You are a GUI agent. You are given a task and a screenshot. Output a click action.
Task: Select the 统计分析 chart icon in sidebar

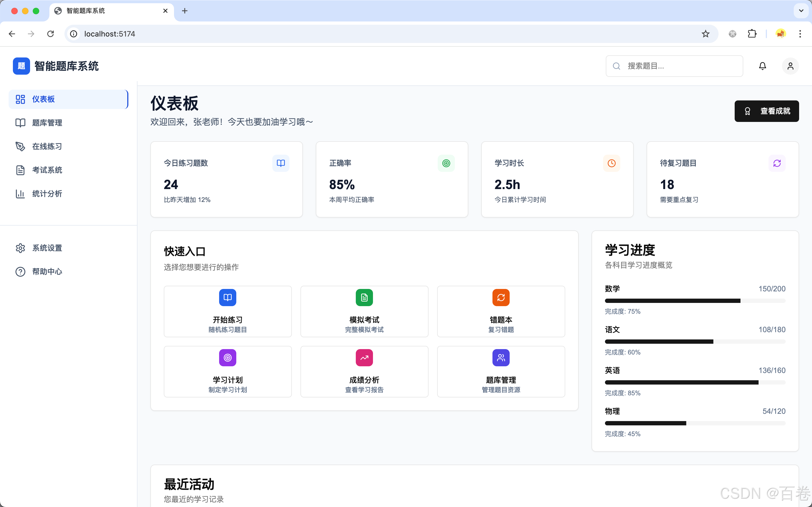coord(20,194)
